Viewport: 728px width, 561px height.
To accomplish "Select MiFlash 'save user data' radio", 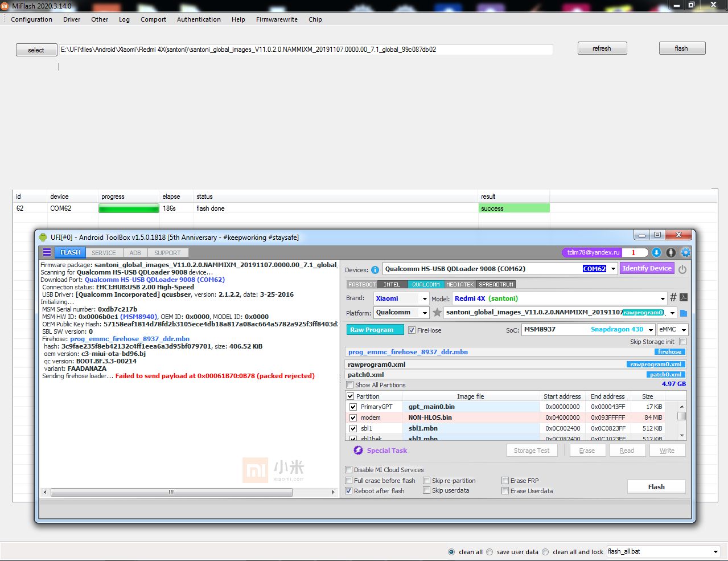I will pyautogui.click(x=490, y=552).
